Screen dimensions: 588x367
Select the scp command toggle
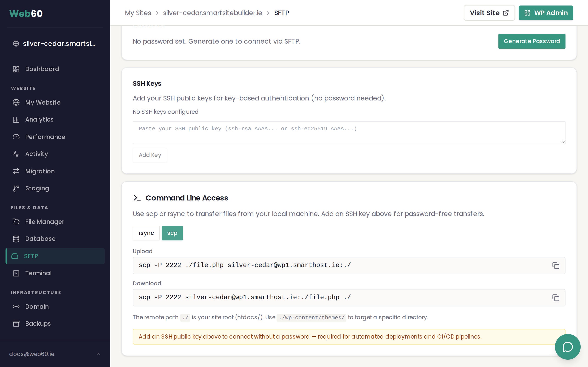point(172,233)
